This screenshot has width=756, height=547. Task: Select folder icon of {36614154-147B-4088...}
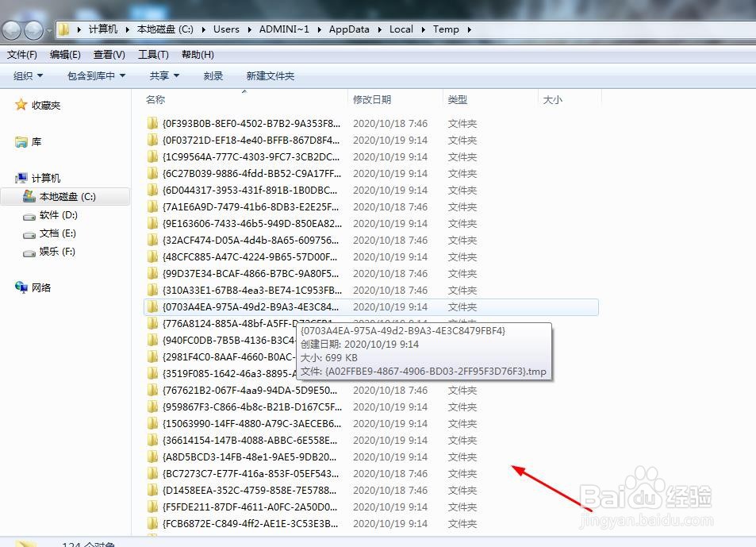coord(152,440)
